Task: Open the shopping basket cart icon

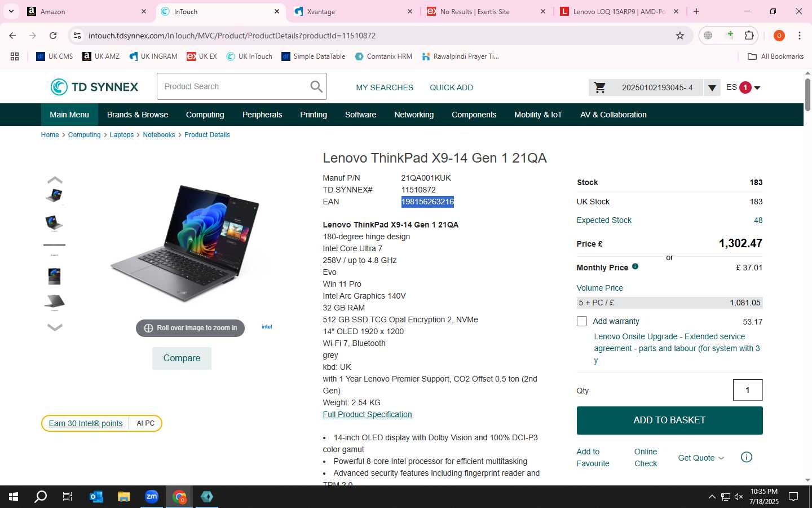Action: click(600, 87)
